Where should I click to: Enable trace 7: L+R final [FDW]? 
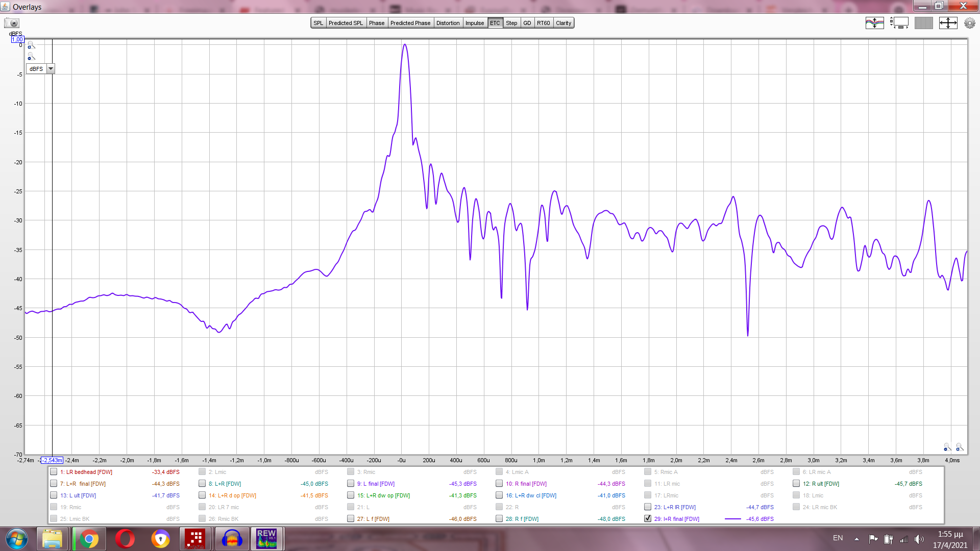[54, 484]
